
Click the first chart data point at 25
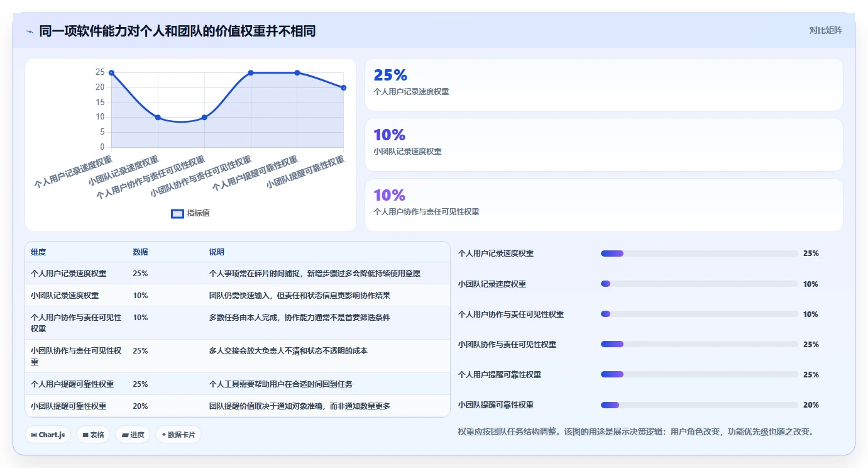(111, 73)
